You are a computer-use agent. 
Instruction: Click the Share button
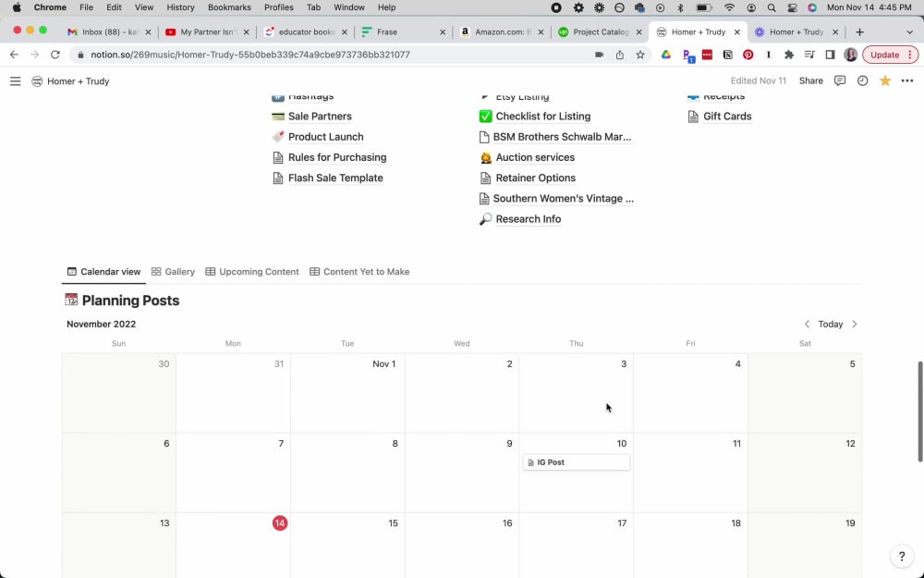point(811,80)
